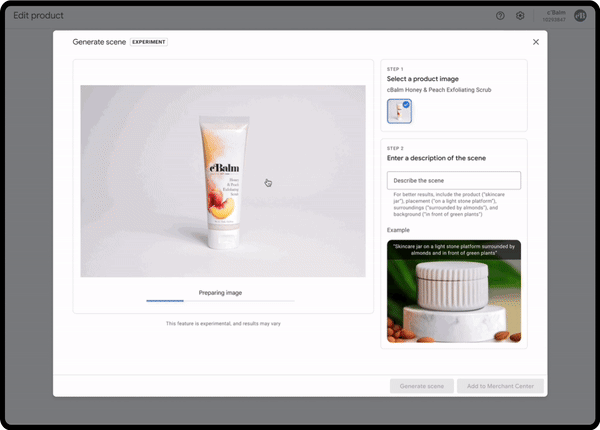
Task: Click the Example label
Action: pos(398,230)
